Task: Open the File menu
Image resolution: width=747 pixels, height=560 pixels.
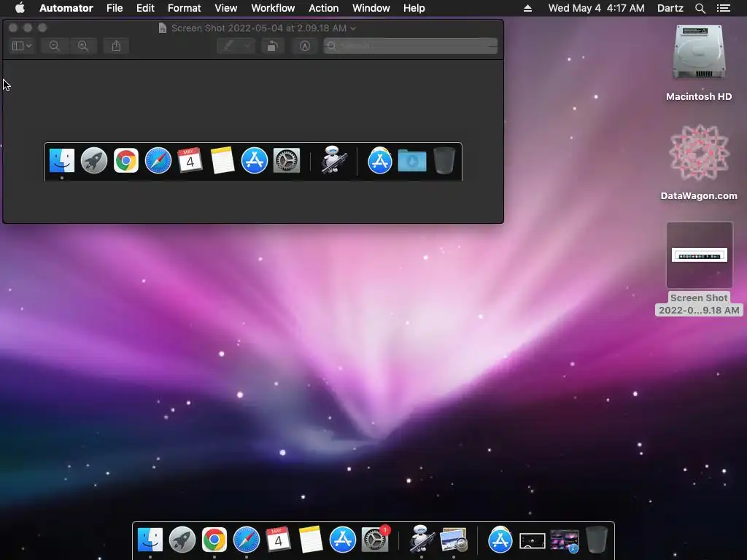Action: [115, 8]
